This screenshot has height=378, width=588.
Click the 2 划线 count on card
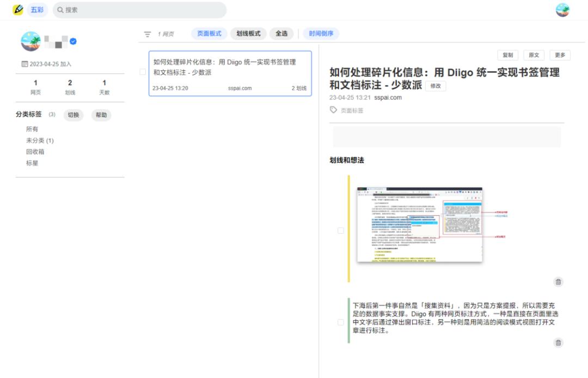[299, 88]
